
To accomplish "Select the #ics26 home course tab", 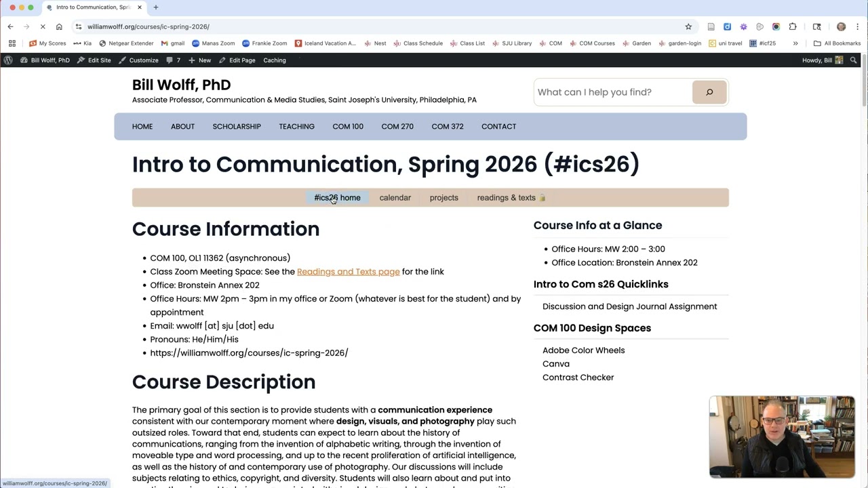I will [337, 198].
